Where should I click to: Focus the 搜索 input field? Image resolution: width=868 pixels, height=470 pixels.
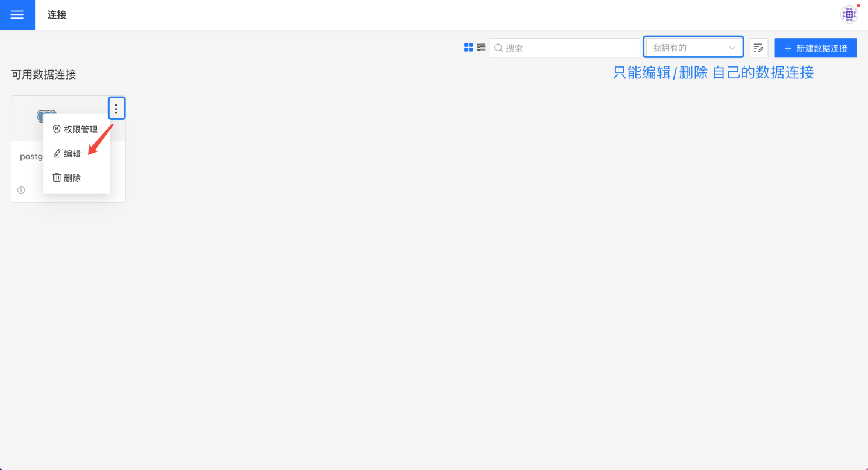(564, 48)
